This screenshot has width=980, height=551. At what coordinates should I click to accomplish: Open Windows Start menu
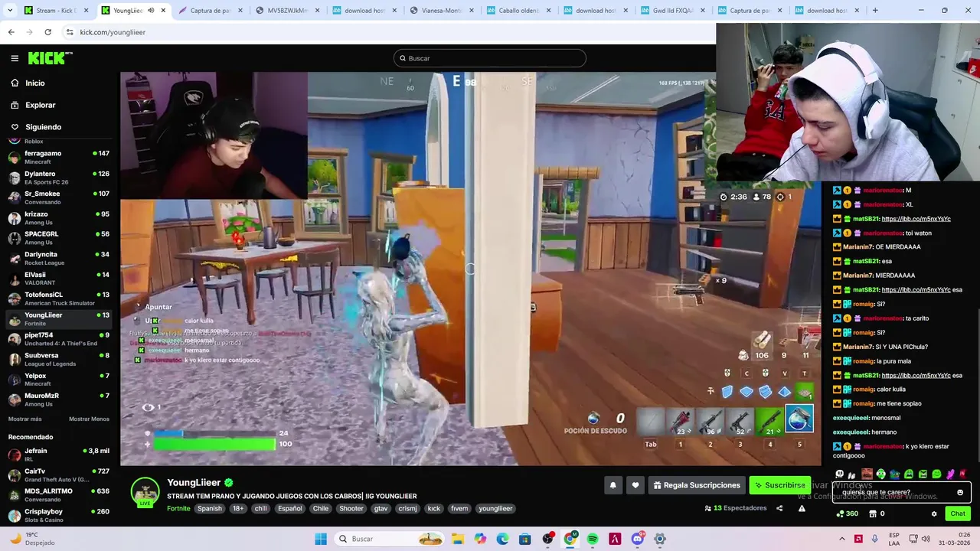(x=320, y=539)
